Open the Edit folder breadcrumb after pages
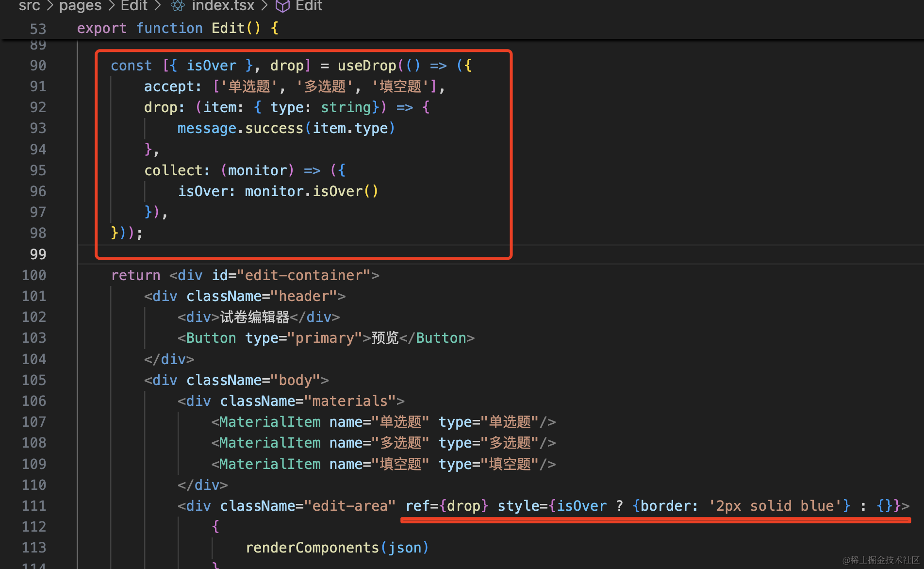The height and width of the screenshot is (569, 924). (x=134, y=6)
